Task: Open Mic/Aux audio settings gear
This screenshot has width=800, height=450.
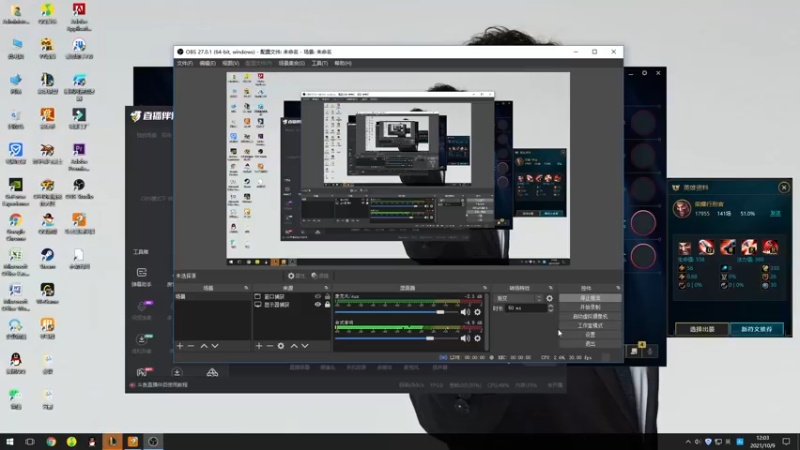Action: (x=478, y=312)
